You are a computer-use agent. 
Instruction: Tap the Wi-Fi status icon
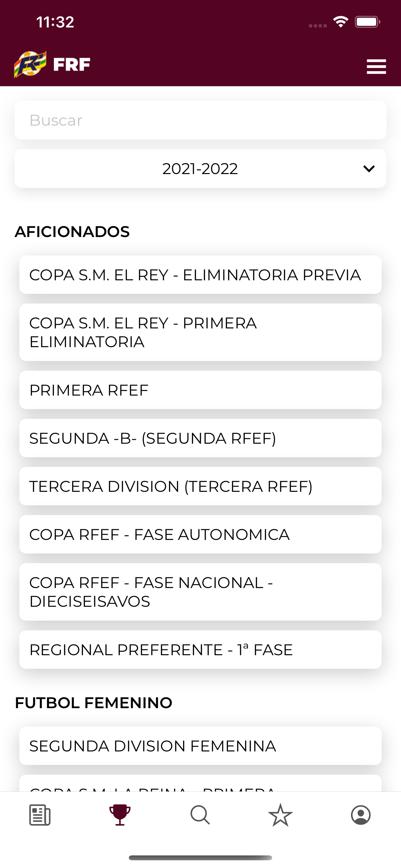(x=340, y=22)
